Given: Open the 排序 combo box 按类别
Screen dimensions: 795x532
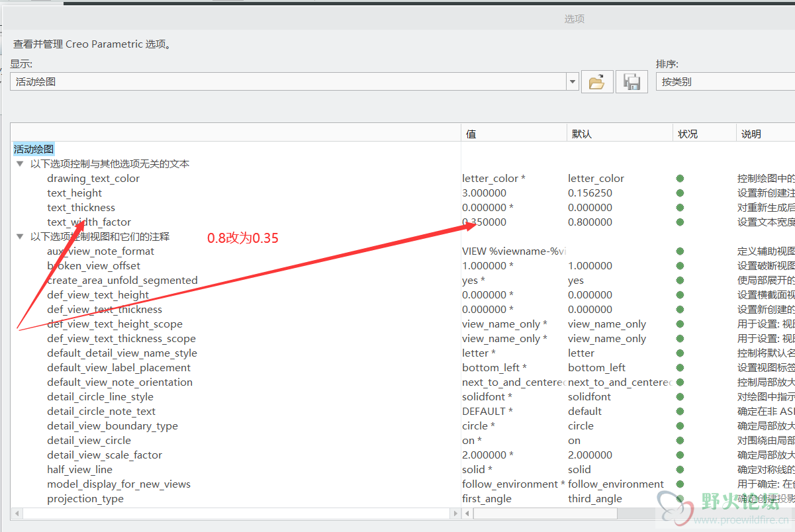Looking at the screenshot, I should tap(725, 82).
